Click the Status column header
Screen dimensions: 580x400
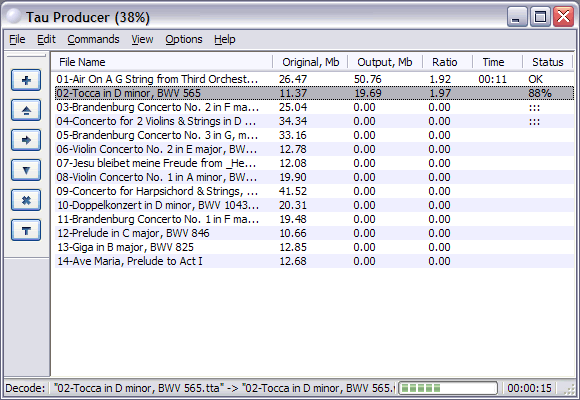point(547,62)
